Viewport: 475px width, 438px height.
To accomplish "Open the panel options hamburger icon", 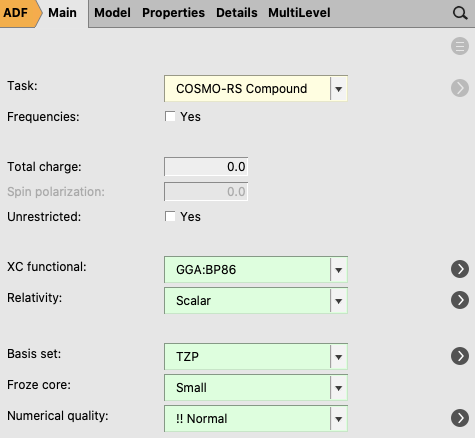I will coord(460,46).
